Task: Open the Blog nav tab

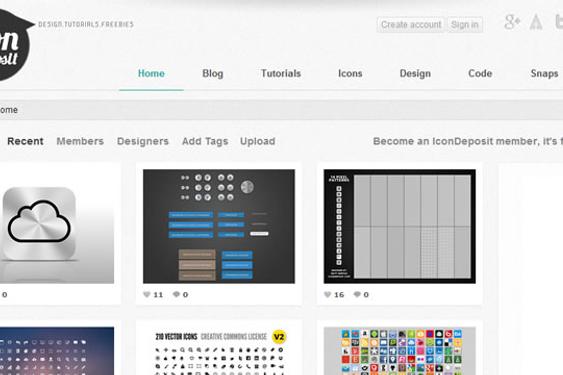Action: [213, 74]
